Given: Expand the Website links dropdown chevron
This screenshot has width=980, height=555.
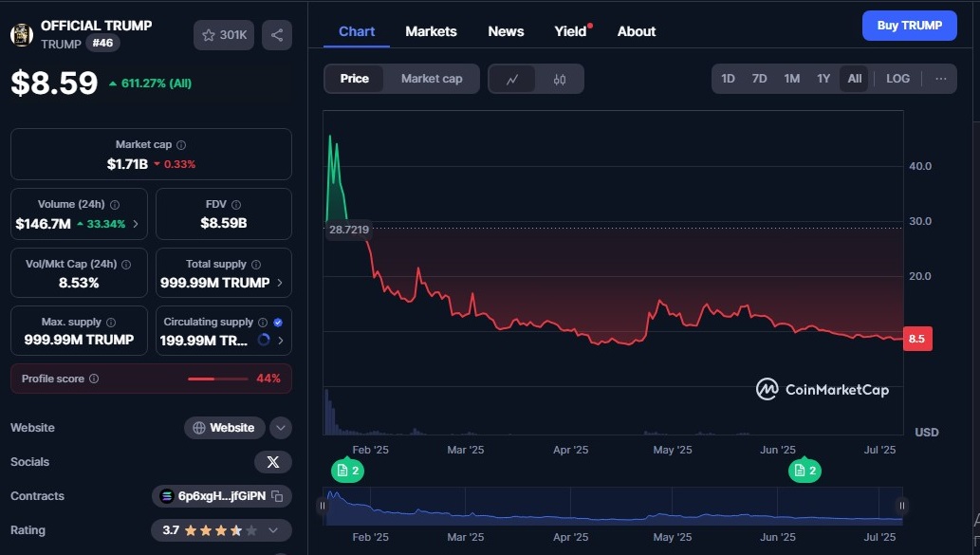Looking at the screenshot, I should (x=281, y=428).
